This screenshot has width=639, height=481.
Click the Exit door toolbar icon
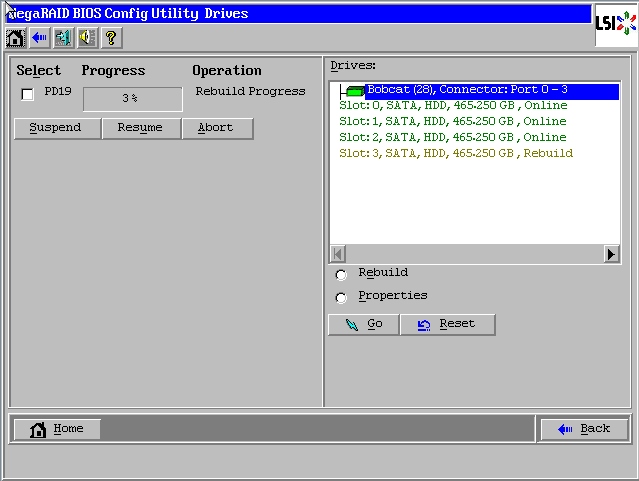point(63,38)
